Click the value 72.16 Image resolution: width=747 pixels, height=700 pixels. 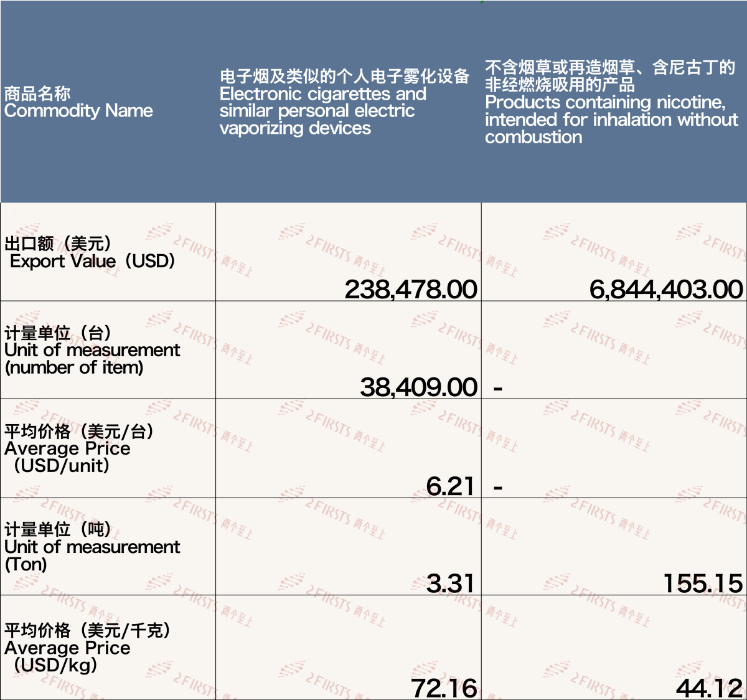click(444, 688)
